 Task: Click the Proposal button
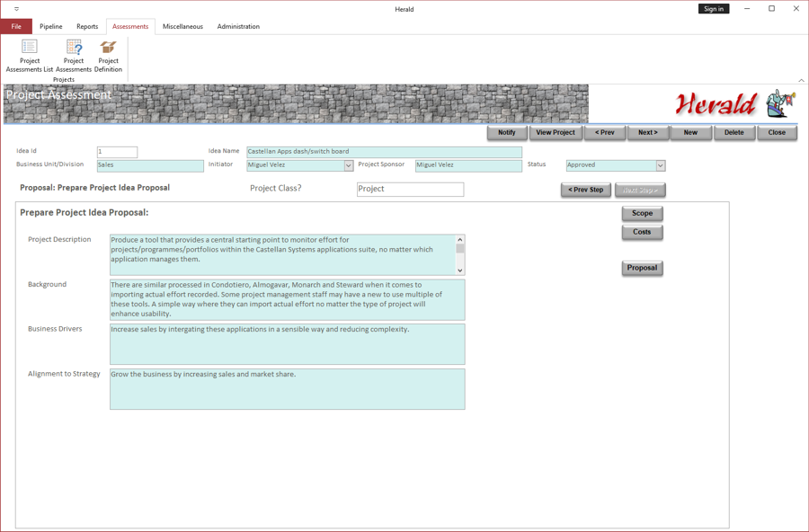point(643,268)
